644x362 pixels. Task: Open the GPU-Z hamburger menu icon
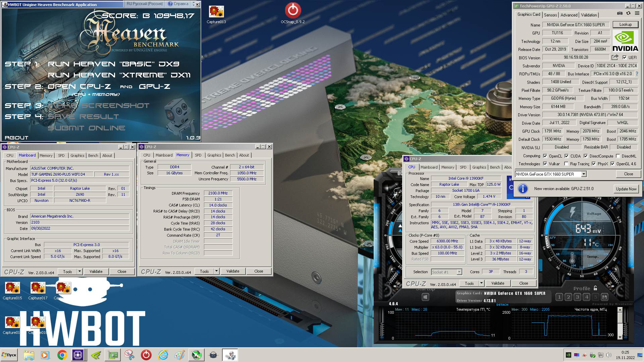637,13
